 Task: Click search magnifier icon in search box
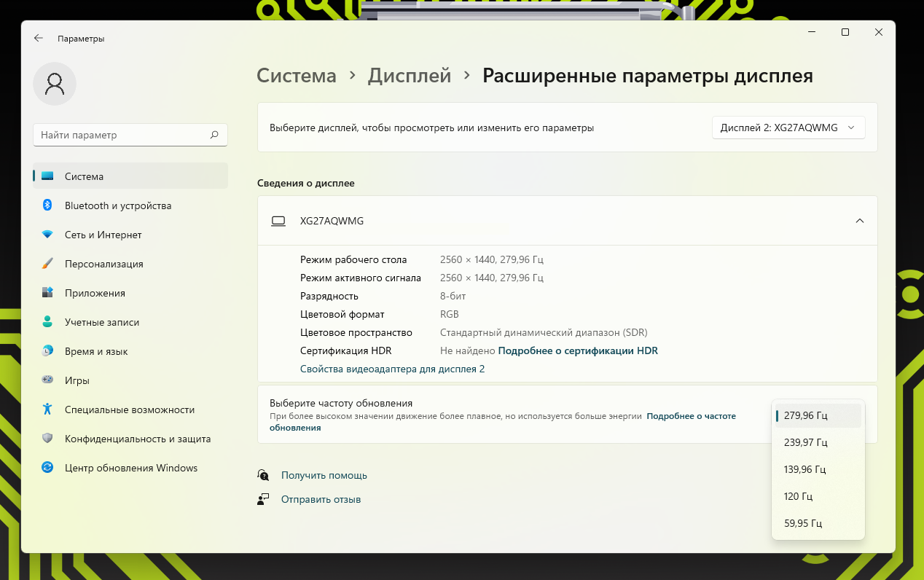click(214, 135)
